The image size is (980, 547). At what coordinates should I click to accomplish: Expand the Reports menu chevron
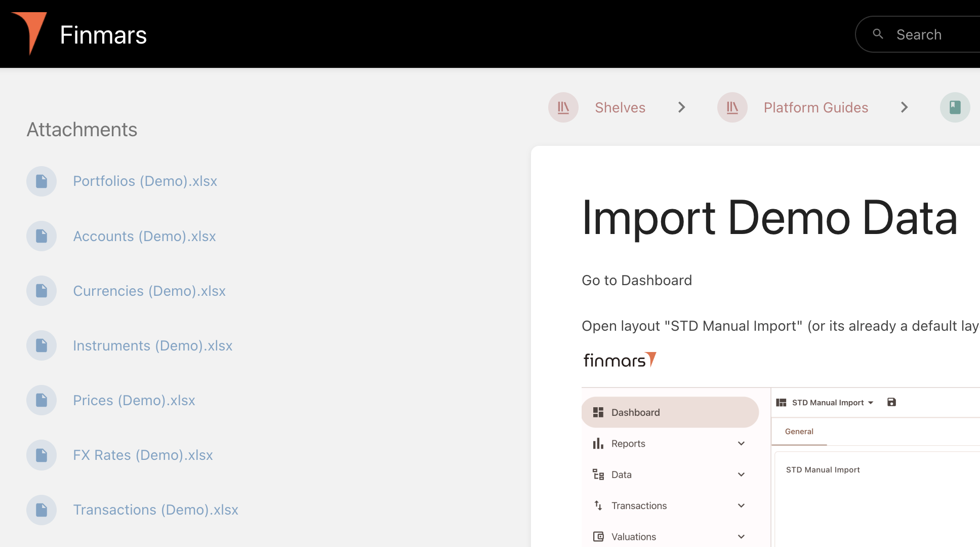(741, 444)
